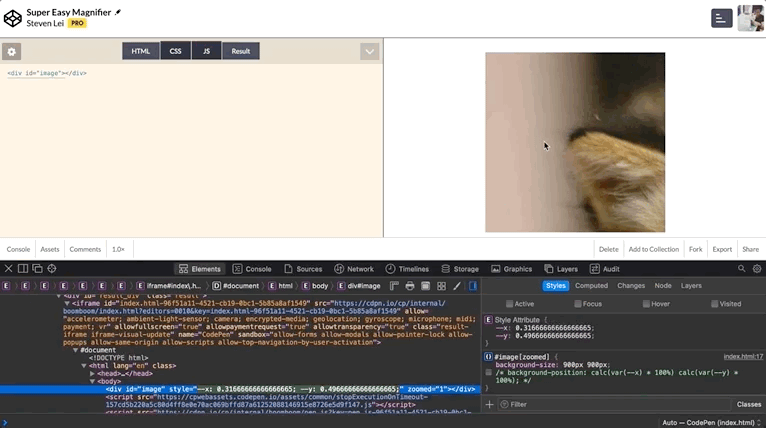
Task: Toggle the Focus pseudo-class checkbox
Action: tap(578, 304)
